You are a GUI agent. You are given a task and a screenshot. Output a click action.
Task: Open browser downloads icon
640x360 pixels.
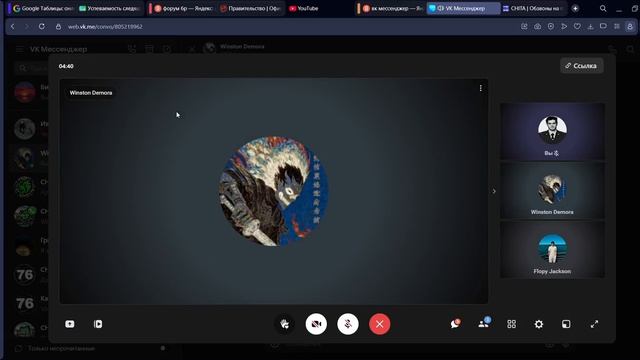coord(590,27)
